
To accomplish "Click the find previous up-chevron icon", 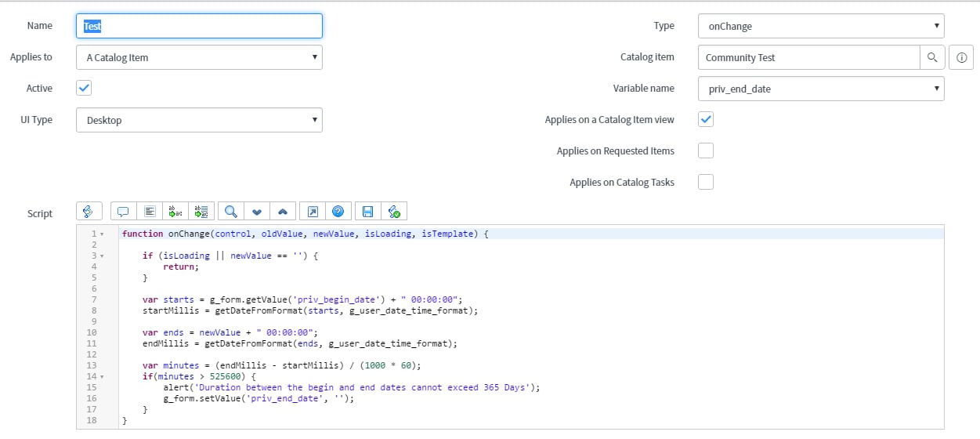I will 282,212.
